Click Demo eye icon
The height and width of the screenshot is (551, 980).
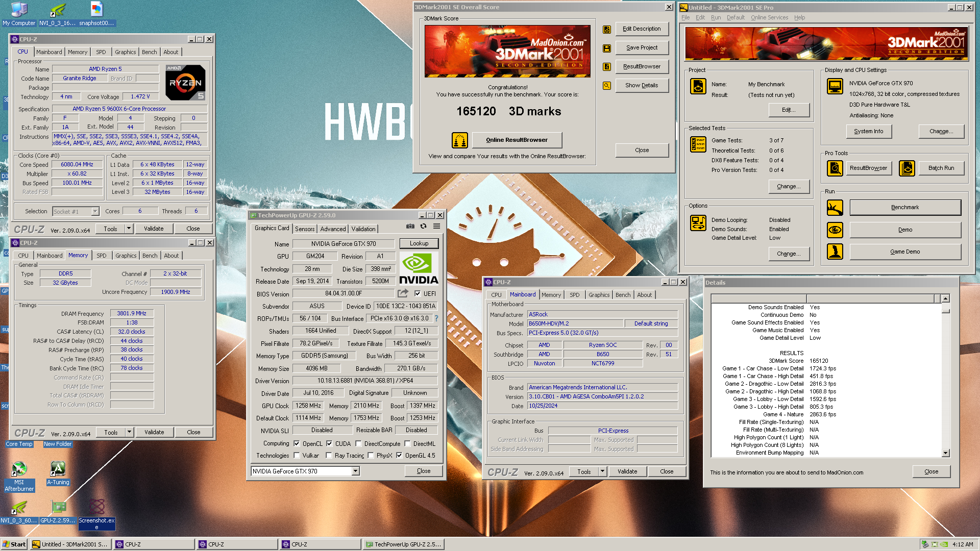point(835,230)
